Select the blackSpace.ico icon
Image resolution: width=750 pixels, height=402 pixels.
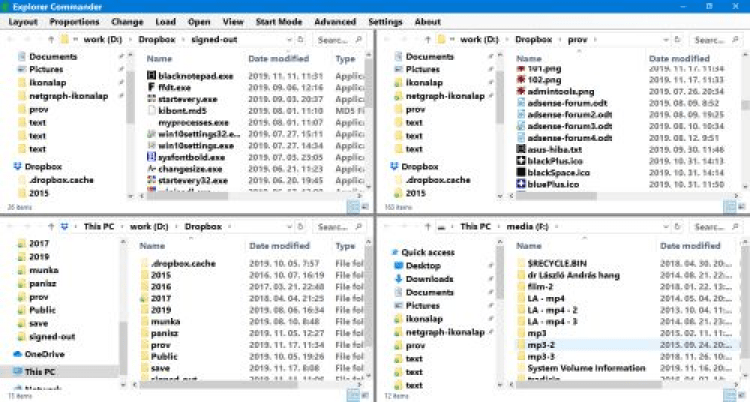521,172
